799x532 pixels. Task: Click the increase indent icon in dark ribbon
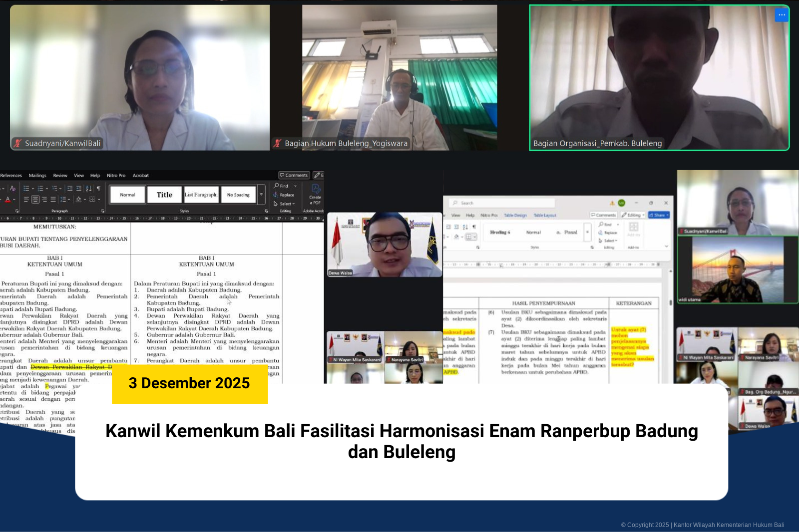pyautogui.click(x=78, y=189)
